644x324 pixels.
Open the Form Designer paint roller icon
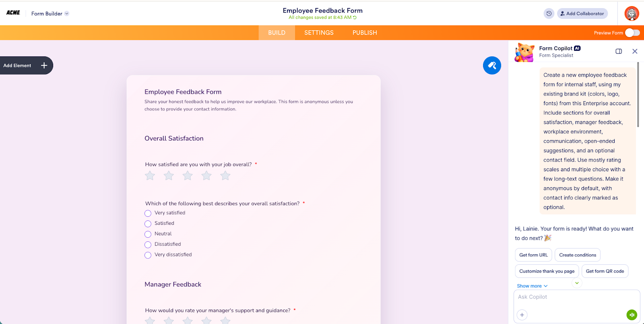(x=492, y=65)
